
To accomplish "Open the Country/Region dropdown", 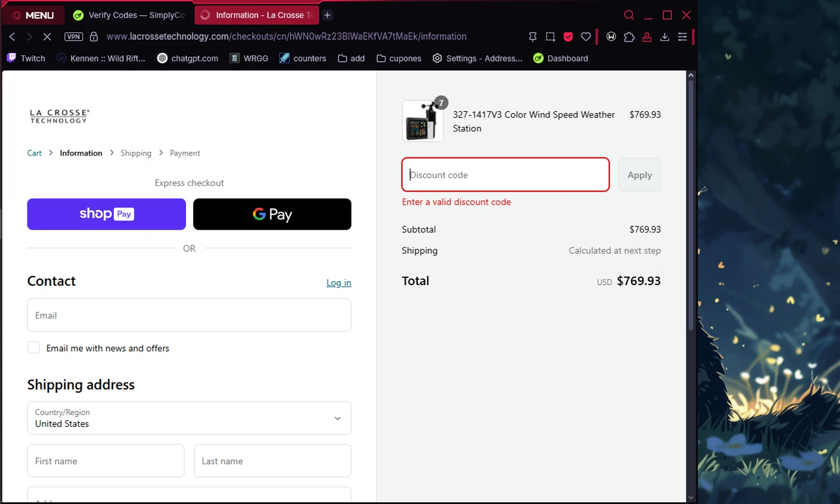I will (189, 418).
